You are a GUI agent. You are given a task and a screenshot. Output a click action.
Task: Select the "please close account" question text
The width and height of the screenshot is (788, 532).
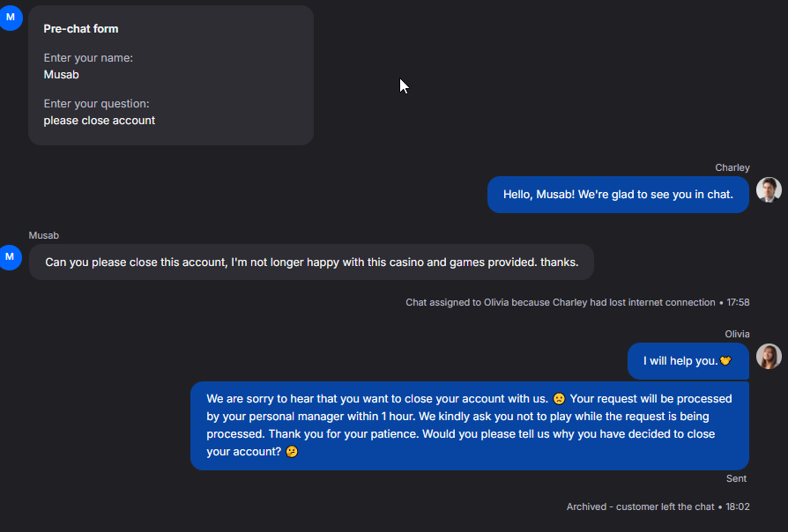pos(99,121)
